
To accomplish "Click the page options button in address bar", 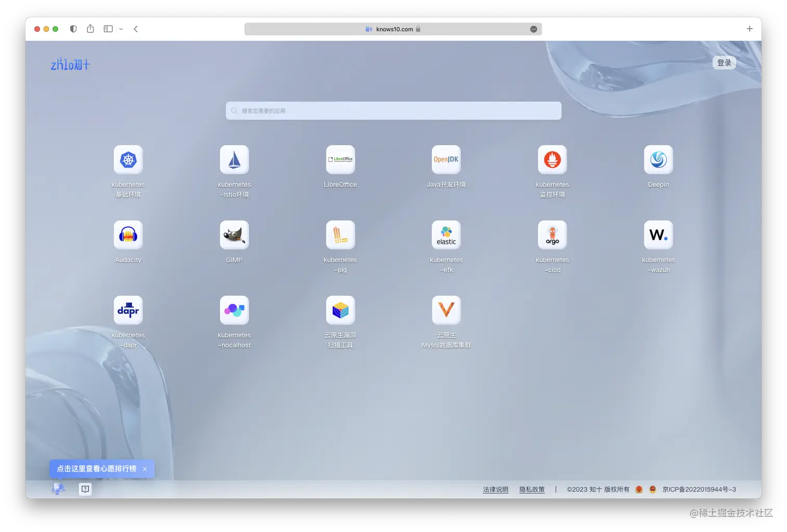I will pos(534,29).
